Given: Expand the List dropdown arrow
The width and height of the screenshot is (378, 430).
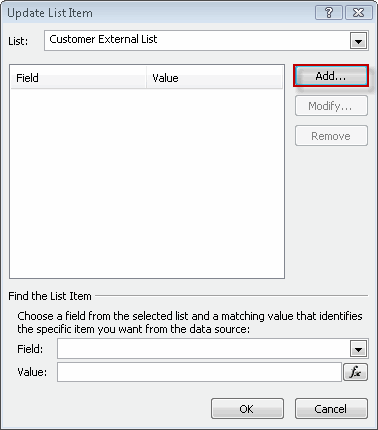Looking at the screenshot, I should [358, 41].
